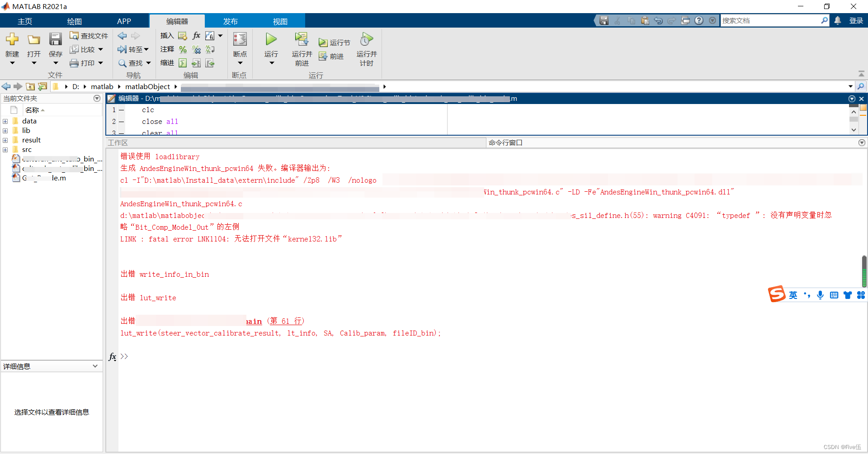Open the 打开 dropdown arrow
This screenshot has height=454, width=868.
point(34,63)
